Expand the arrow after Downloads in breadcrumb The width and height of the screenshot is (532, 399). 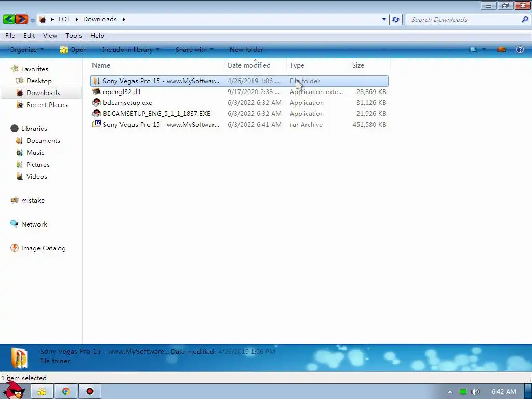(124, 19)
